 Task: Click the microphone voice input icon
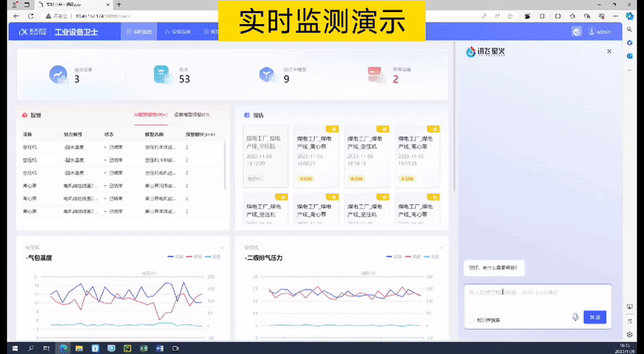pos(576,317)
